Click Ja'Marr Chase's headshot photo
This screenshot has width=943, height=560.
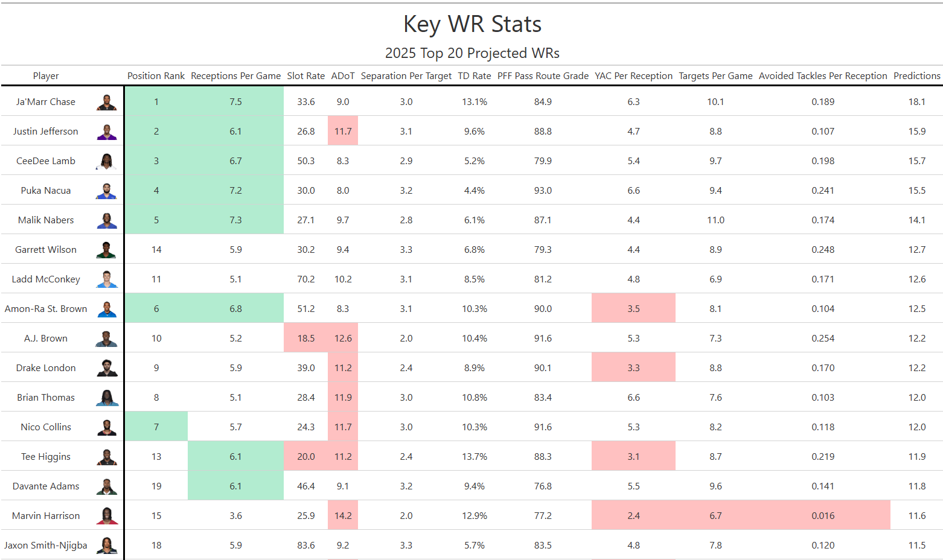(107, 102)
